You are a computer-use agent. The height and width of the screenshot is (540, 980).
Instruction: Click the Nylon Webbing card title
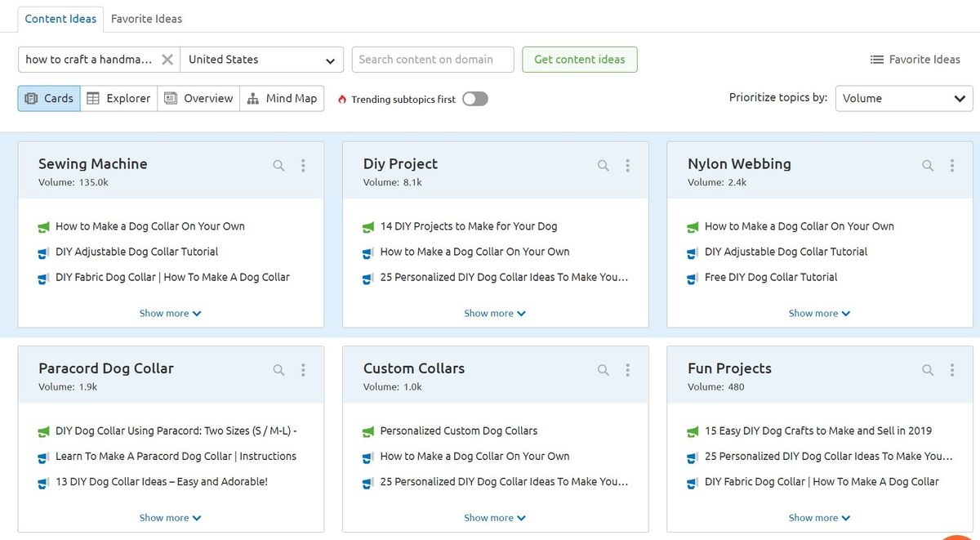tap(739, 163)
